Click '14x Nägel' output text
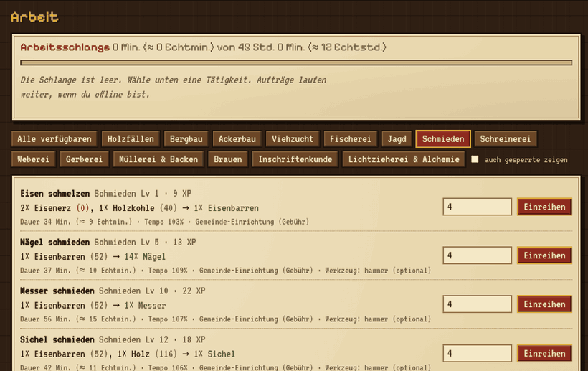This screenshot has height=371, width=588. pos(145,257)
